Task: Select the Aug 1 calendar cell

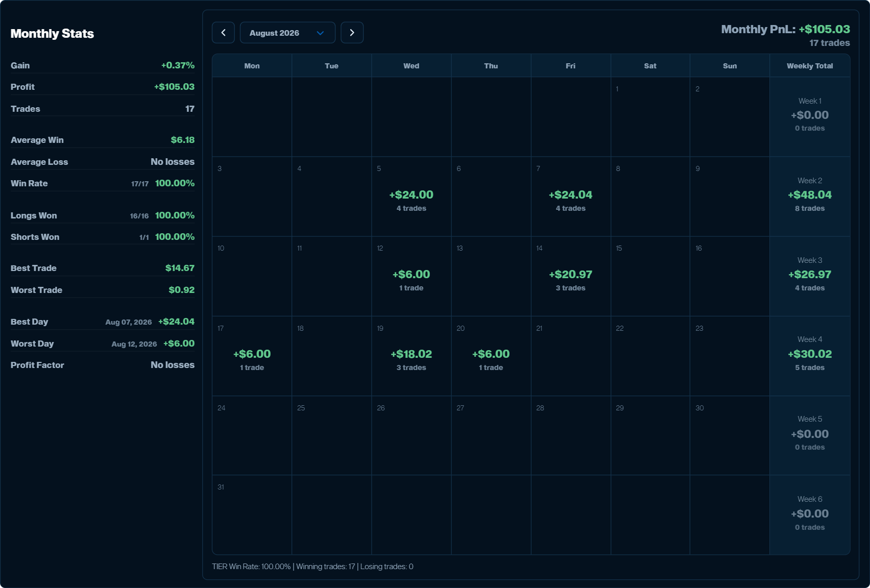Action: coord(650,117)
